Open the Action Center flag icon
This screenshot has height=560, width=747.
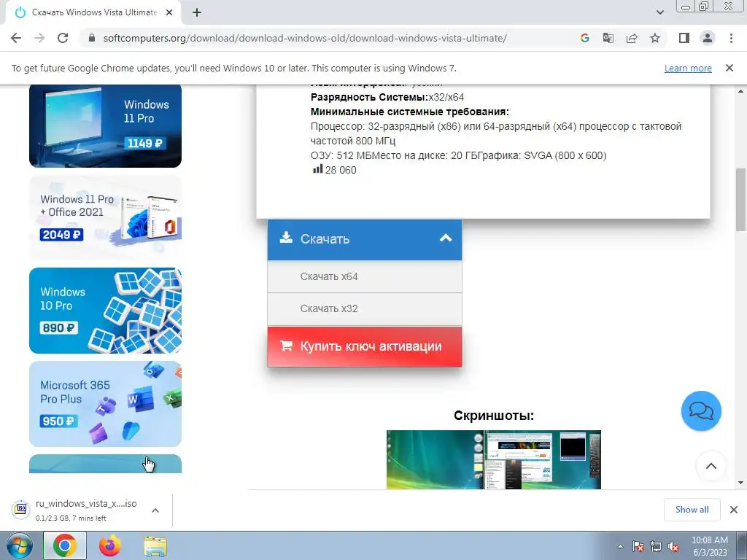coord(638,546)
